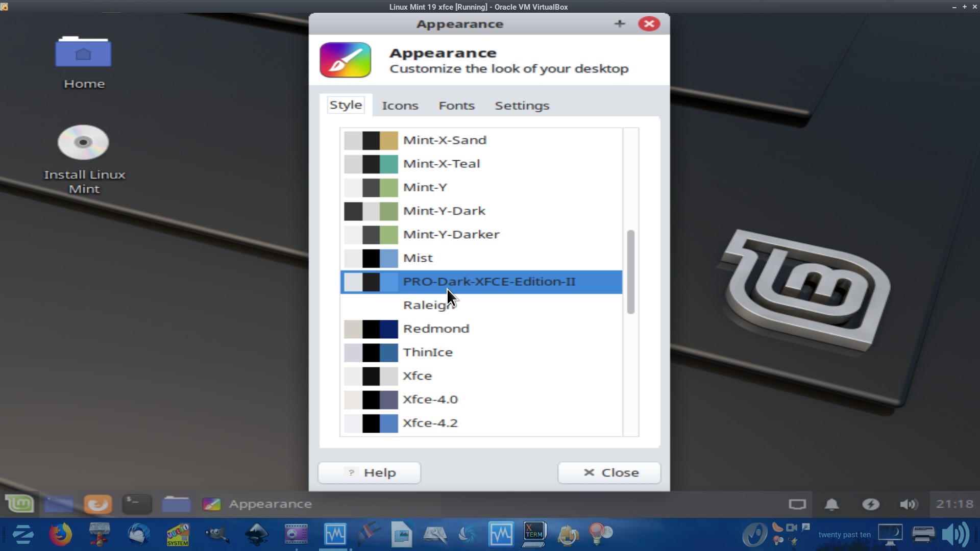Switch to the Fonts tab
Viewport: 980px width, 551px height.
(x=456, y=106)
